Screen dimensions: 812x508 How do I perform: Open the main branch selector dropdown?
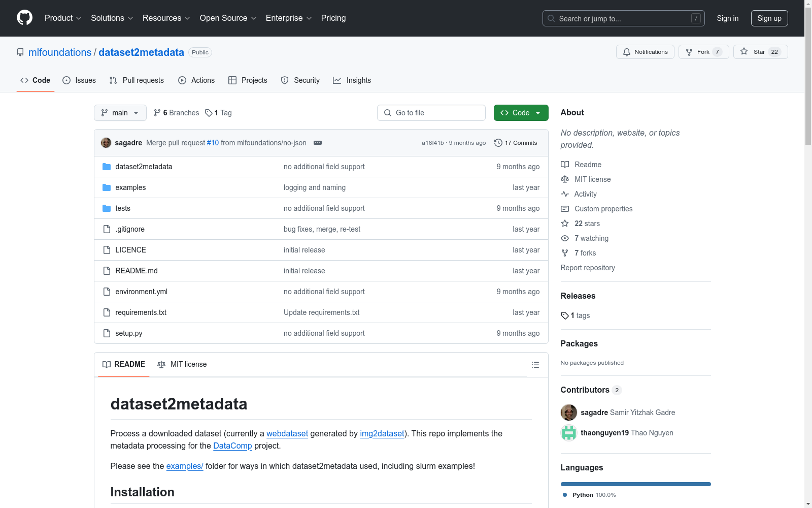(x=120, y=113)
